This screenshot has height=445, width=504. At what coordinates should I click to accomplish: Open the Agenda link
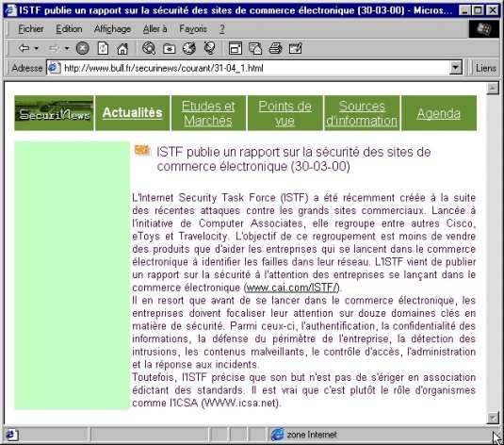tap(438, 113)
